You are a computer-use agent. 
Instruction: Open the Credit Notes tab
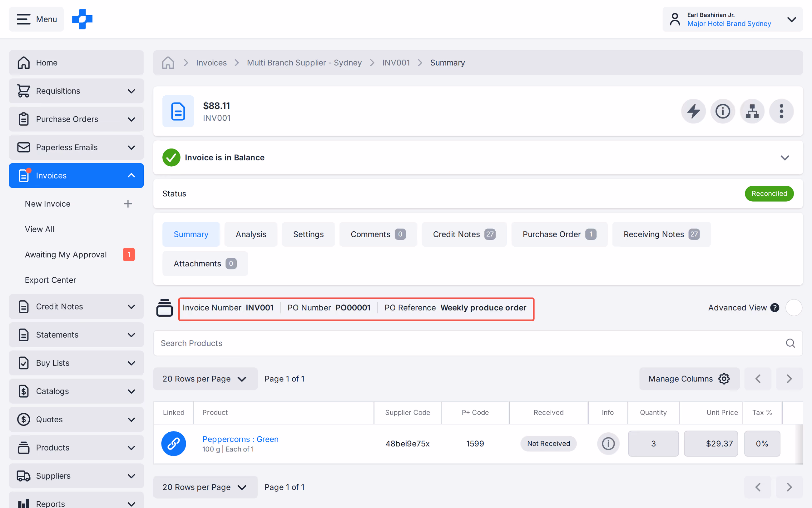coord(464,234)
